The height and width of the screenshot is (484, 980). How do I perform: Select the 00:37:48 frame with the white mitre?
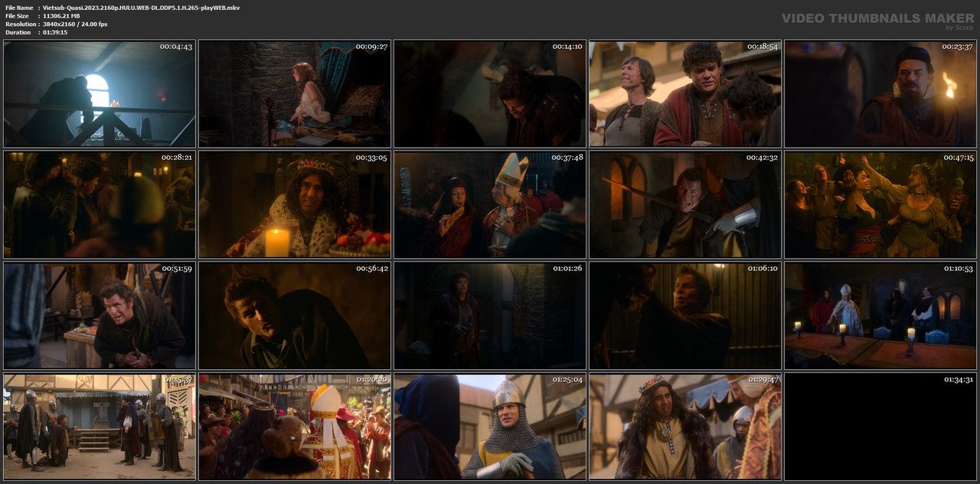[x=490, y=204]
